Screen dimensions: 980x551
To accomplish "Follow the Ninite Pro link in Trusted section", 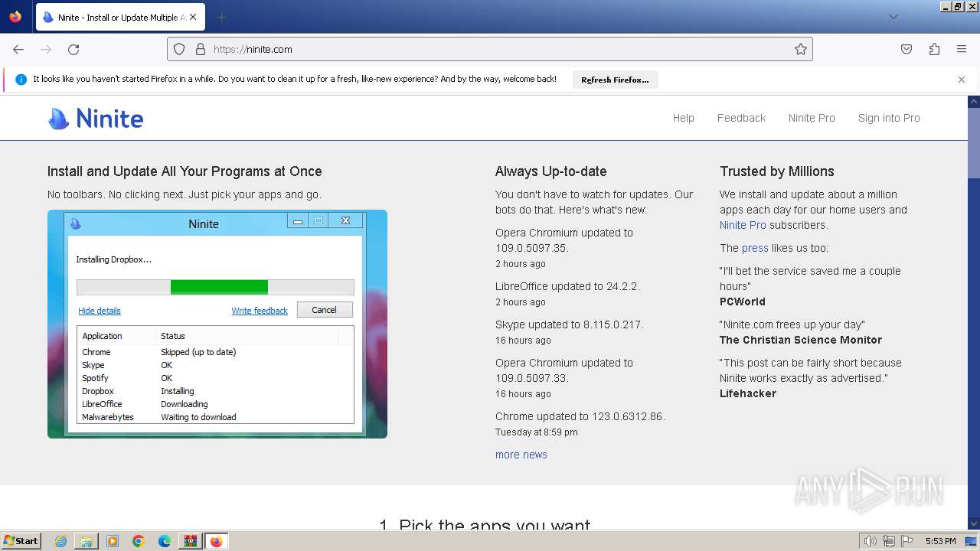I will pyautogui.click(x=743, y=225).
